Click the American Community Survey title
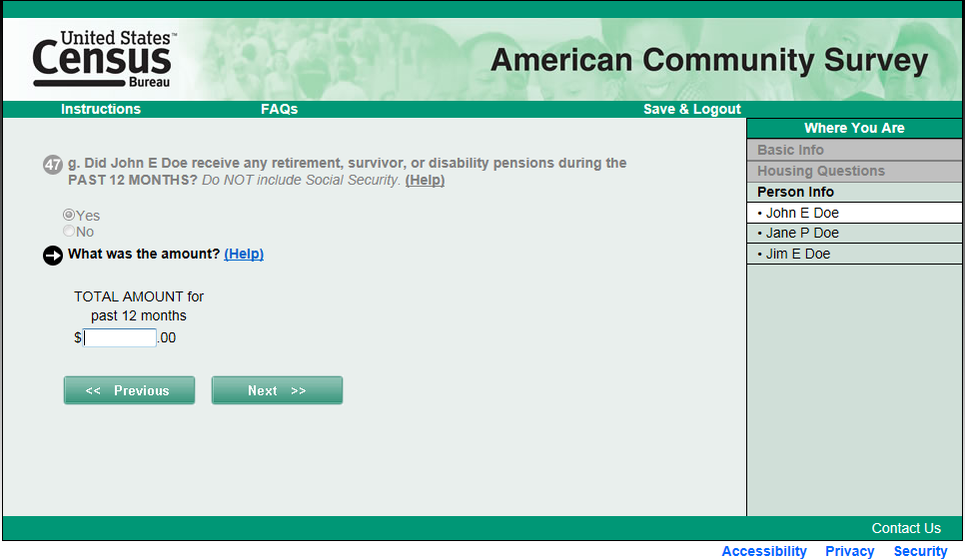The width and height of the screenshot is (965, 560). (709, 60)
